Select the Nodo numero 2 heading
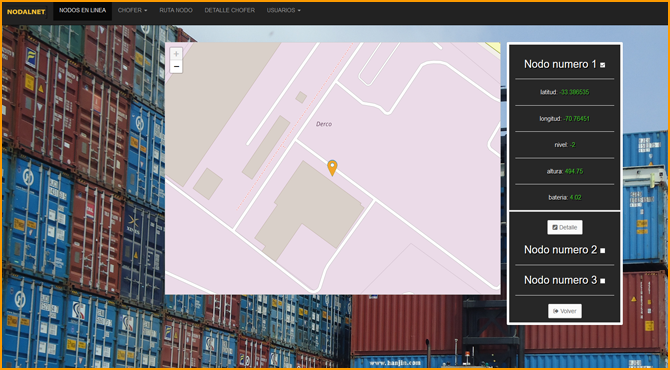 tap(560, 250)
